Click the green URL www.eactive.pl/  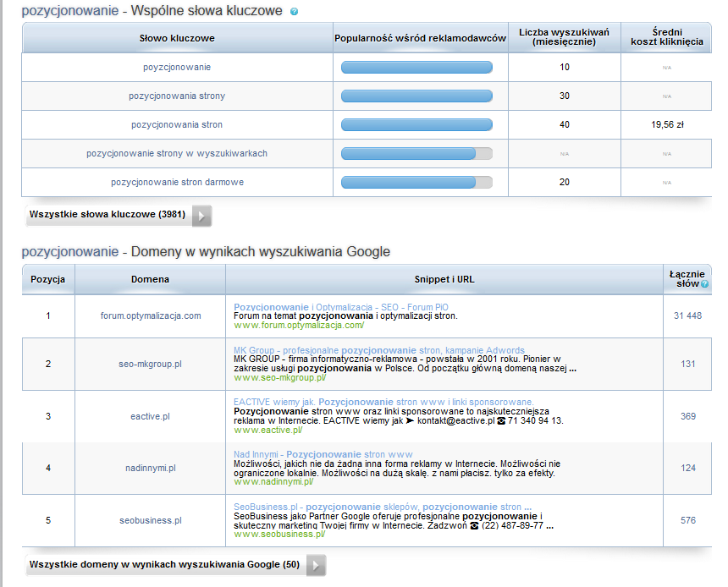268,430
